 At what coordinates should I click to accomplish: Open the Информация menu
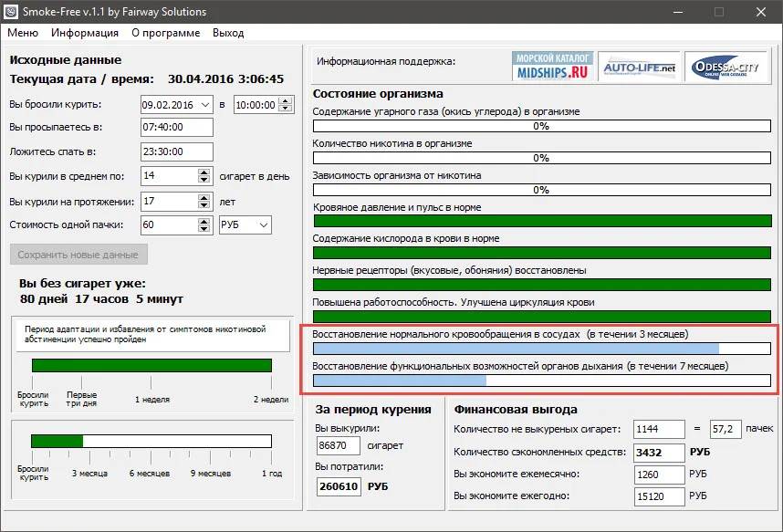pyautogui.click(x=85, y=33)
